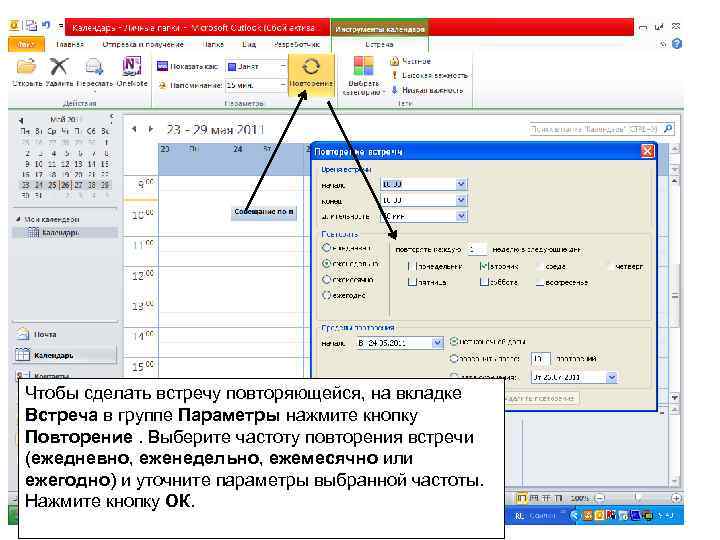Screen dimensions: 720x540
Task: Go to previous month in mini calendar
Action: pyautogui.click(x=21, y=120)
